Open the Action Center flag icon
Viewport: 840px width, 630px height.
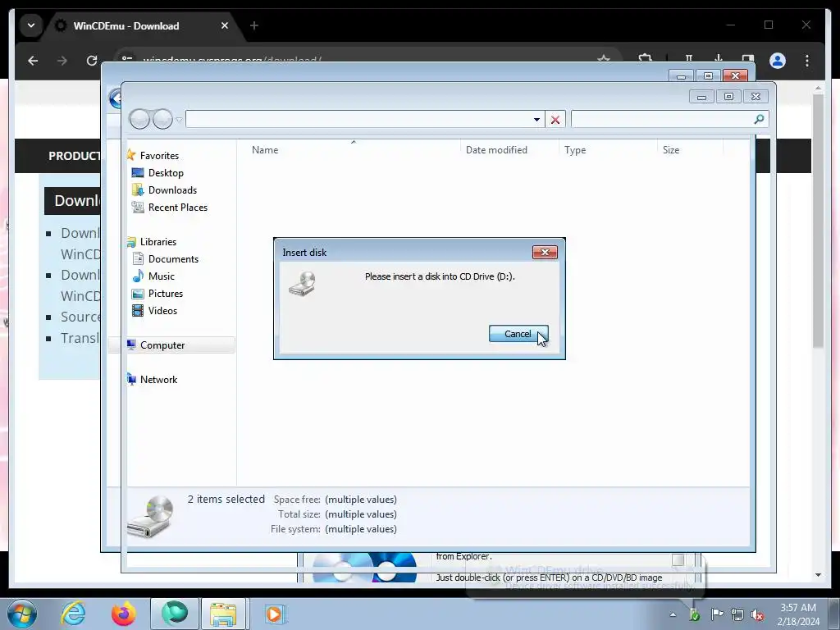point(716,614)
